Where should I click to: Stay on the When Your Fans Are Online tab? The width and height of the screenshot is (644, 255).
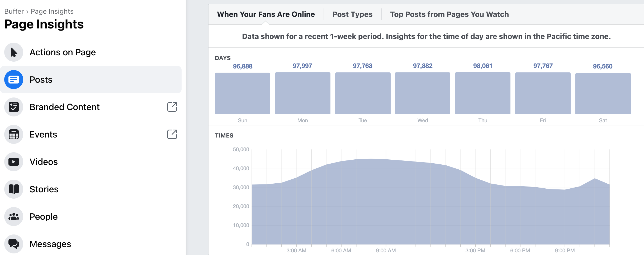[x=266, y=14]
